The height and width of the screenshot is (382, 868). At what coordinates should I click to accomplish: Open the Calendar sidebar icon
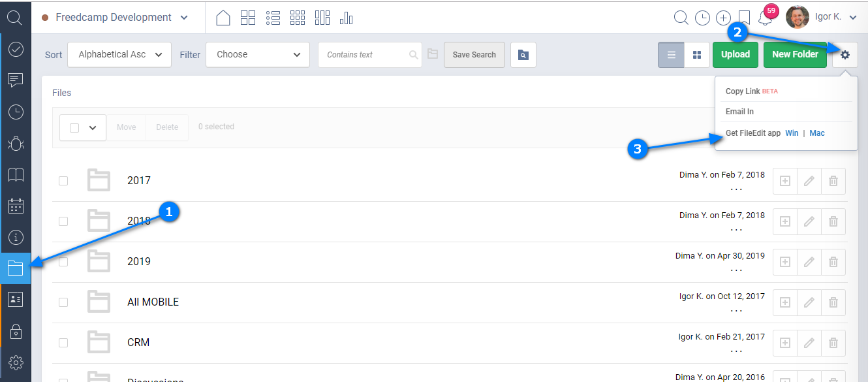tap(16, 206)
